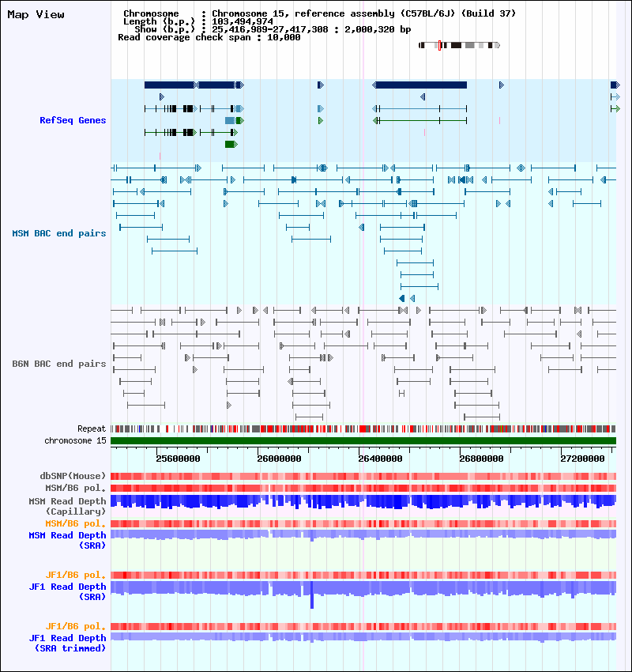Image resolution: width=632 pixels, height=672 pixels.
Task: Open JF1 Read Depth (SRA) track link
Action: coord(67,592)
